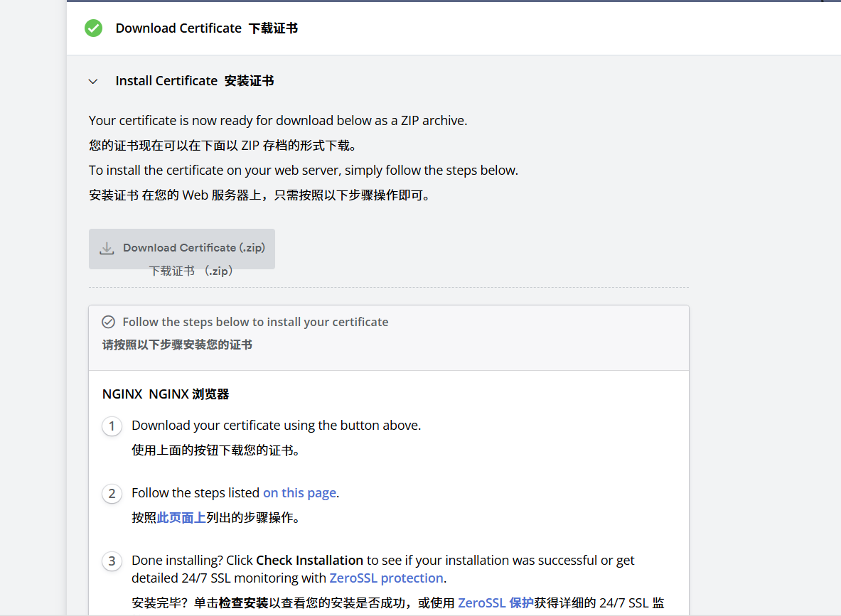Click the circled check icon beside Follow the steps
The image size is (841, 616).
coord(108,322)
